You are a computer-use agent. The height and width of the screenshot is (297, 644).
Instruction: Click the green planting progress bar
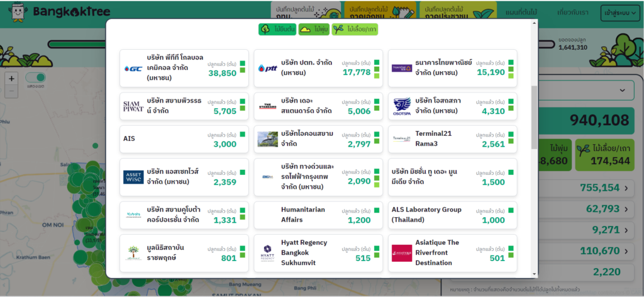coord(77,44)
